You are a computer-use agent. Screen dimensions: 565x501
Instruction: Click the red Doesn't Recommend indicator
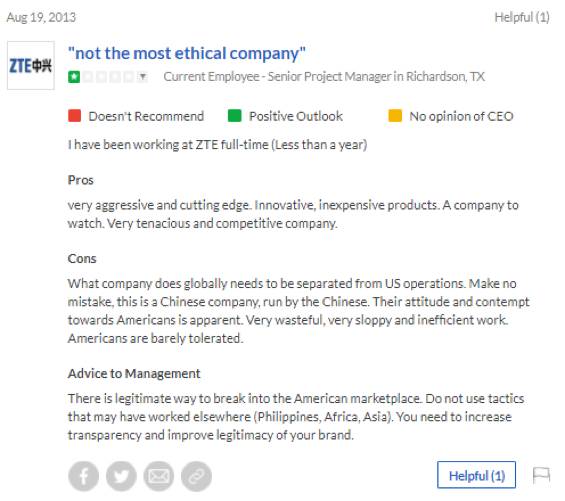pos(74,116)
